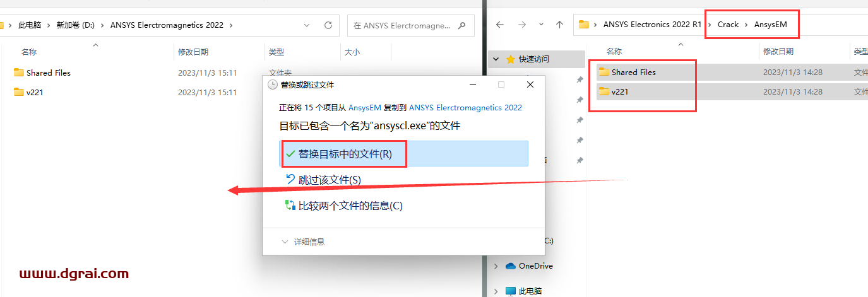Expand chevron after Crack breadcrumb
This screenshot has width=868, height=297.
(747, 25)
